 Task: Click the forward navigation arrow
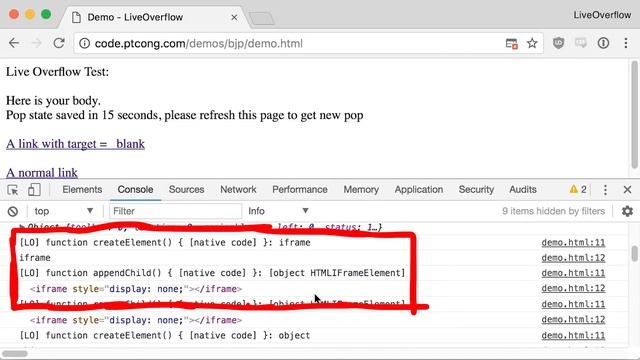pyautogui.click(x=37, y=43)
